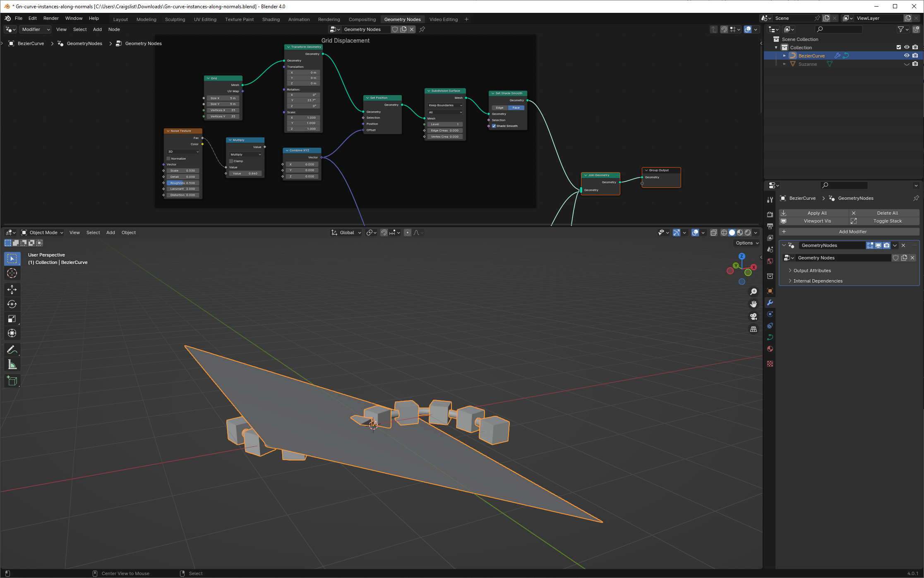Open the 3D viewport Object menu
924x578 pixels.
click(x=129, y=233)
